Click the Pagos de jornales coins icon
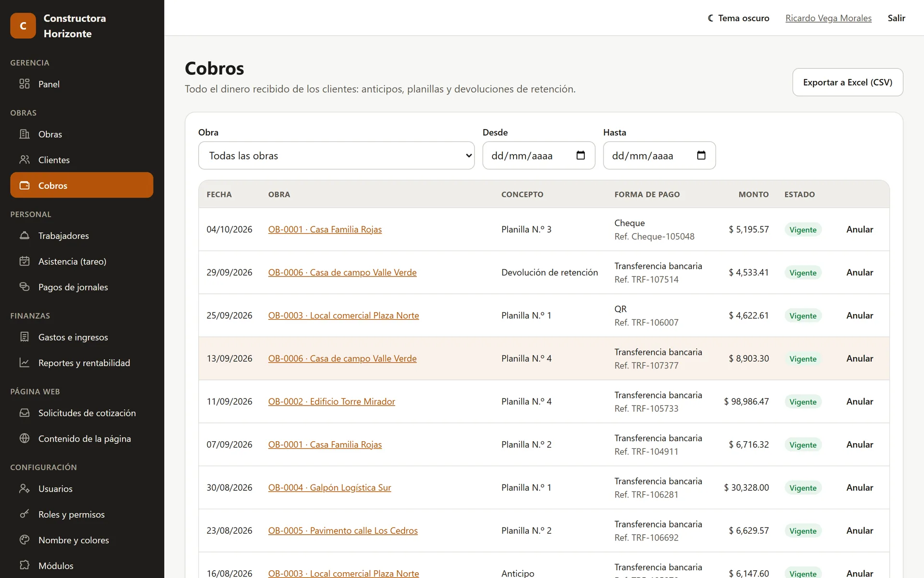The height and width of the screenshot is (578, 924). click(25, 287)
